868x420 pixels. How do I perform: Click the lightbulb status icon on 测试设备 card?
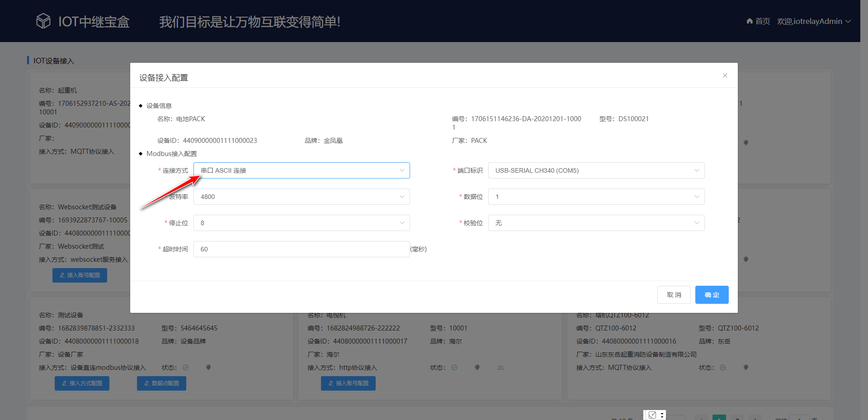(x=208, y=367)
